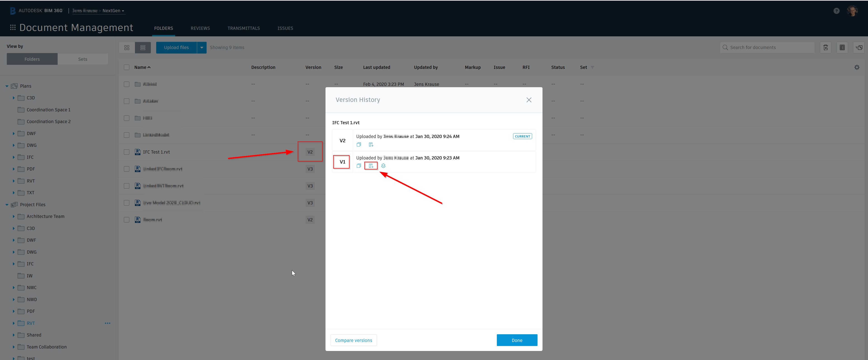Image resolution: width=868 pixels, height=360 pixels.
Task: Click the Compare versions button
Action: [x=354, y=340]
